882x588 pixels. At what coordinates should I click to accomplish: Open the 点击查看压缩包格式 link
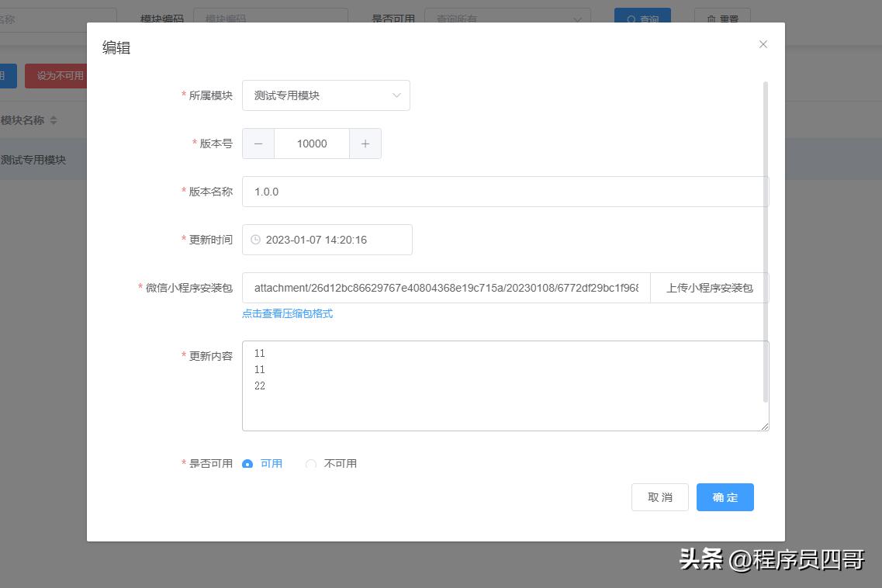pos(287,313)
